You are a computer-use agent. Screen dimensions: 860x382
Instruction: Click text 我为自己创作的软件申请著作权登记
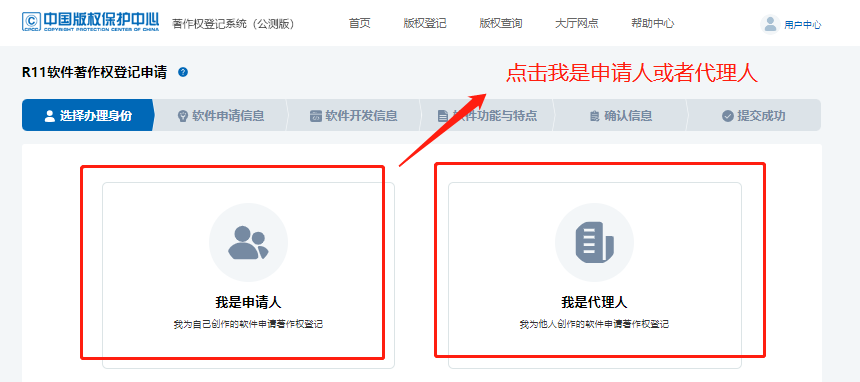click(248, 324)
